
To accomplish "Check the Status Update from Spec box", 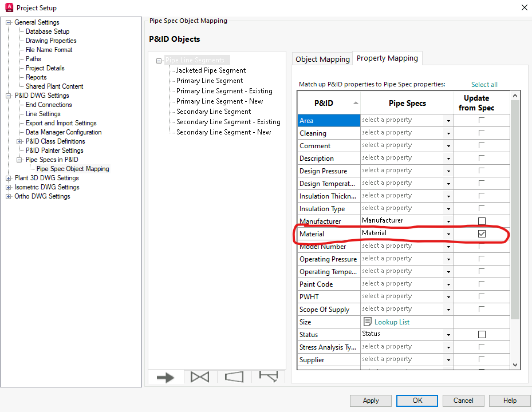I will point(482,334).
